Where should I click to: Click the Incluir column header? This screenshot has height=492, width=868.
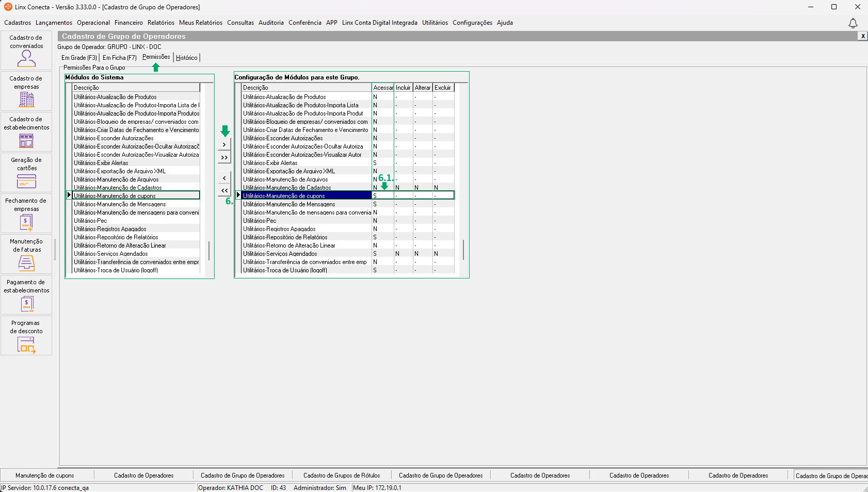[x=404, y=88]
